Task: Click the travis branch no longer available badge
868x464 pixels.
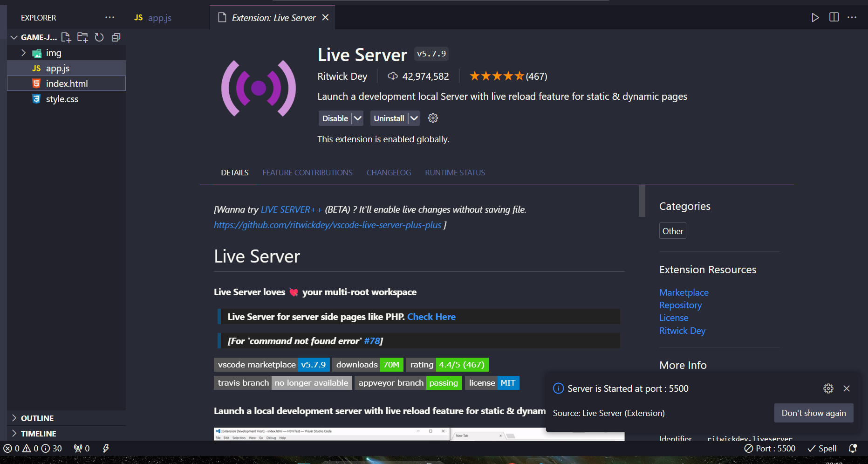Action: click(x=283, y=383)
